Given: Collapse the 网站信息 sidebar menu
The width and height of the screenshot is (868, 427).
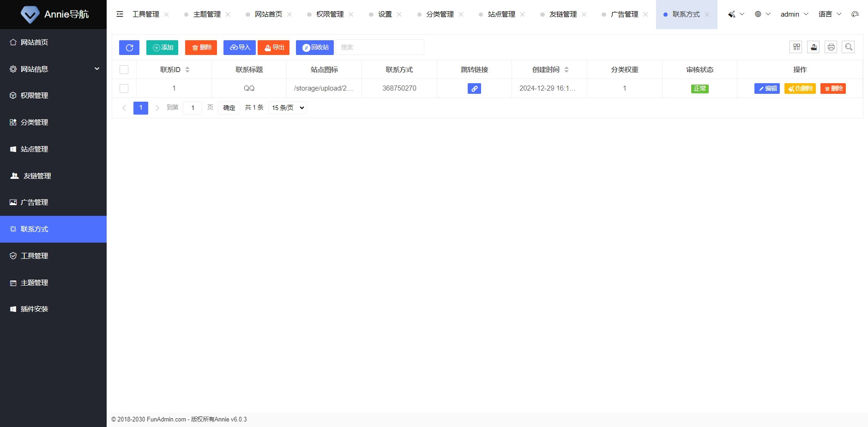Looking at the screenshot, I should tap(53, 68).
